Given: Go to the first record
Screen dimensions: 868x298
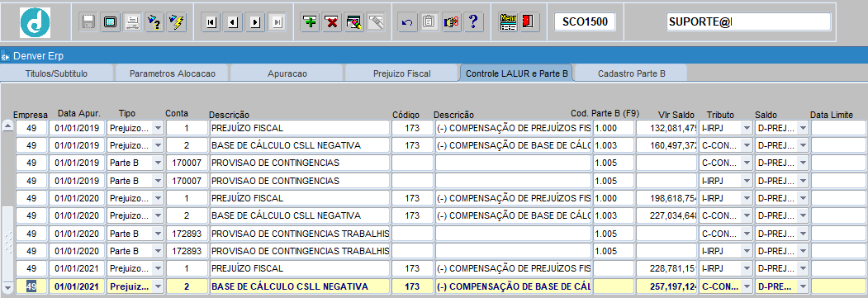Looking at the screenshot, I should [211, 22].
